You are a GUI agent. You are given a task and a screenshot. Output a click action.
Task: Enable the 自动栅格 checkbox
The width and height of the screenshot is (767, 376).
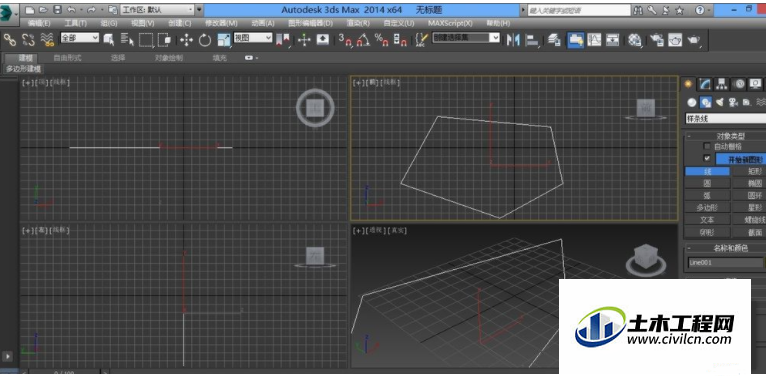[706, 146]
